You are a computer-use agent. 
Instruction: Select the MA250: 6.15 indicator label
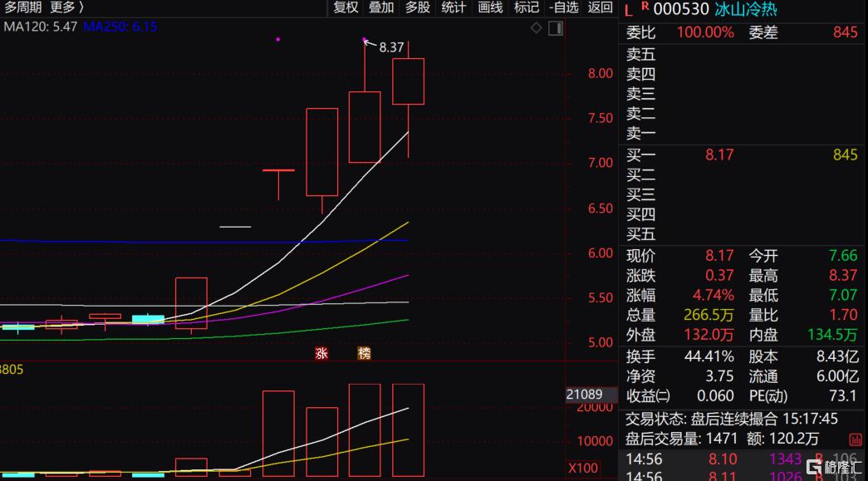tap(120, 27)
